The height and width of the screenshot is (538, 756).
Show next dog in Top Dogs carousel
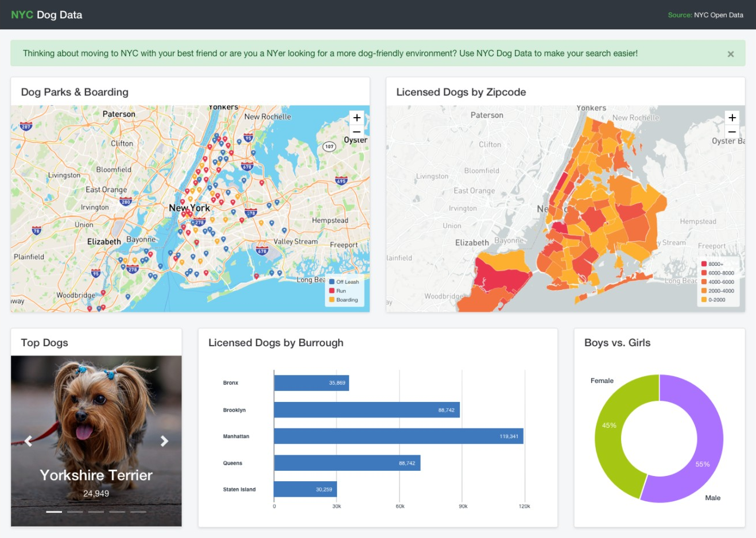(x=164, y=441)
